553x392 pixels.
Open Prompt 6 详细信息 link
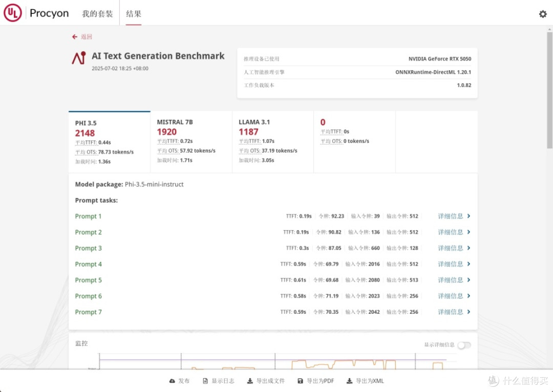coord(451,296)
